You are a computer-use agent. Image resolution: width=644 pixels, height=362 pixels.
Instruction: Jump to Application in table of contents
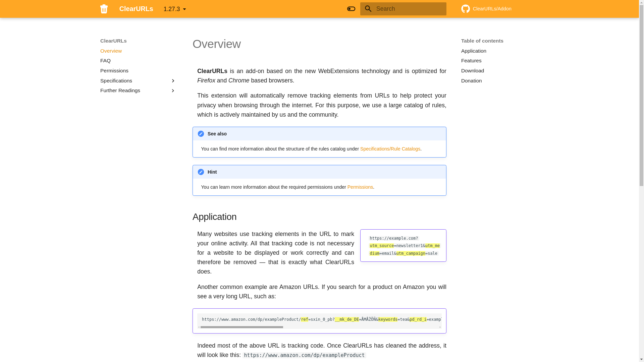click(474, 51)
